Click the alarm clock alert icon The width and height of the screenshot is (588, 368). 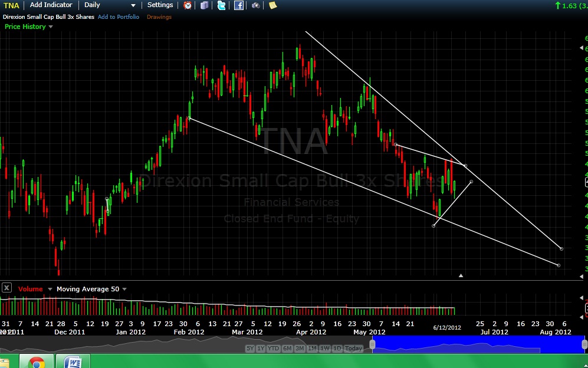click(x=188, y=5)
